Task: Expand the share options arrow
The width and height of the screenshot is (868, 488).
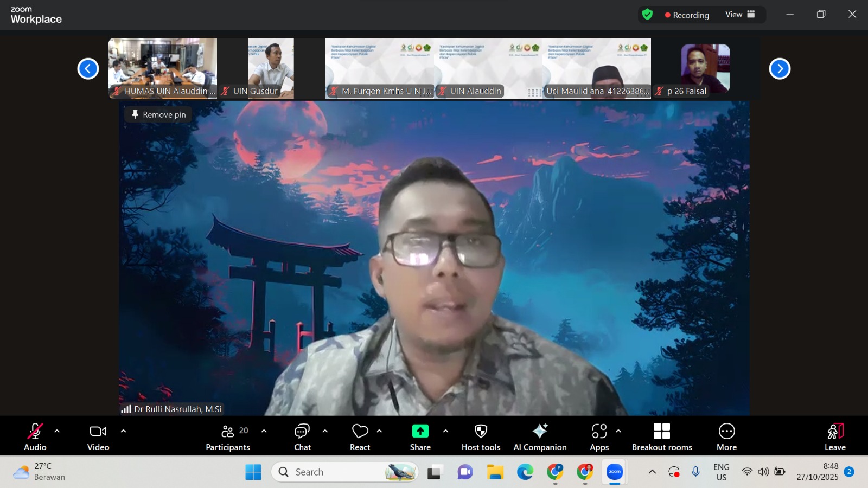Action: [445, 431]
